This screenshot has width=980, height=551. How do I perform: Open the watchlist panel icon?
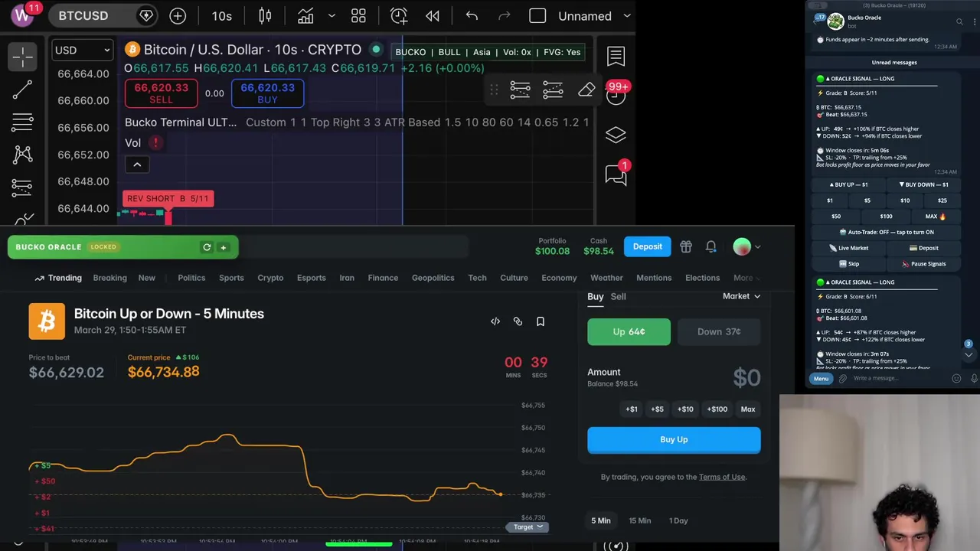pos(616,56)
